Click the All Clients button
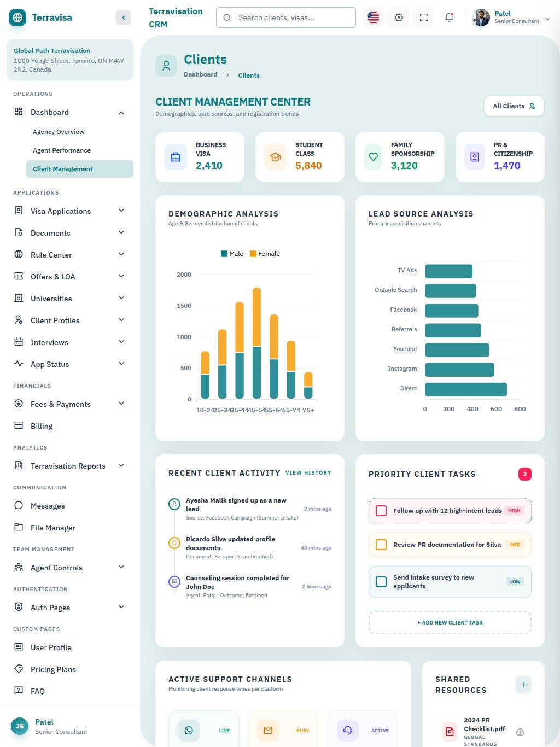This screenshot has height=747, width=560. pyautogui.click(x=514, y=106)
